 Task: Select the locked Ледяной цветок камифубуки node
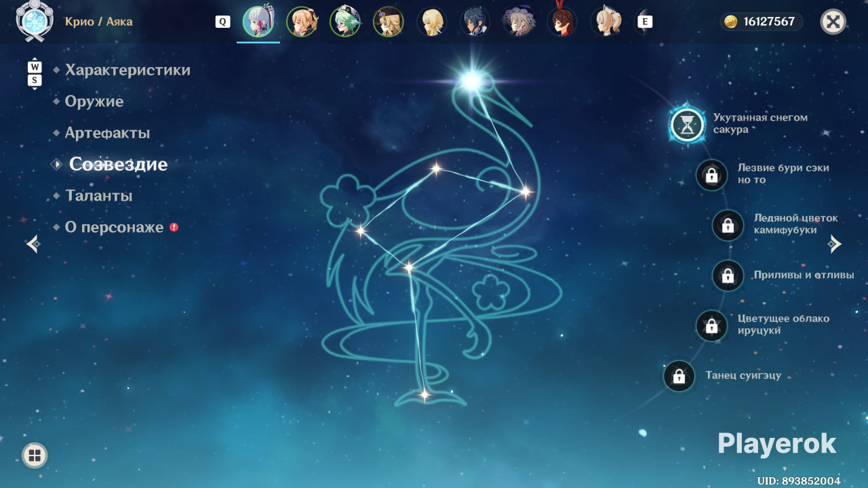(x=728, y=225)
